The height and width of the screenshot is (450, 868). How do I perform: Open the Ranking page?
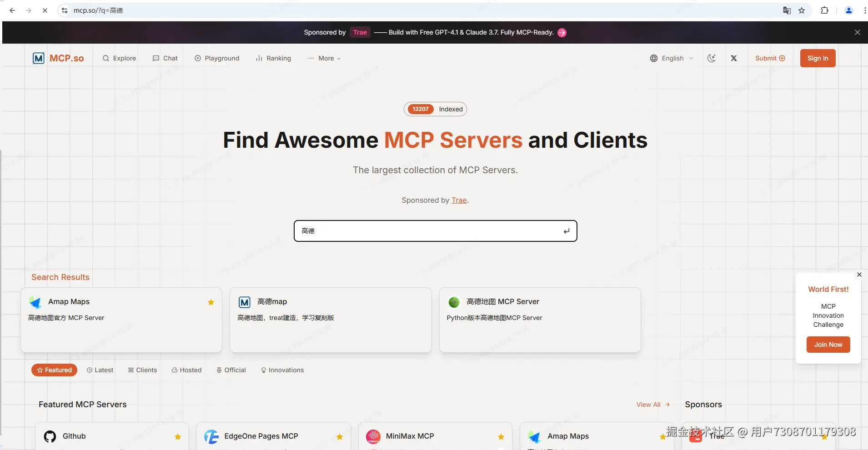coord(273,58)
